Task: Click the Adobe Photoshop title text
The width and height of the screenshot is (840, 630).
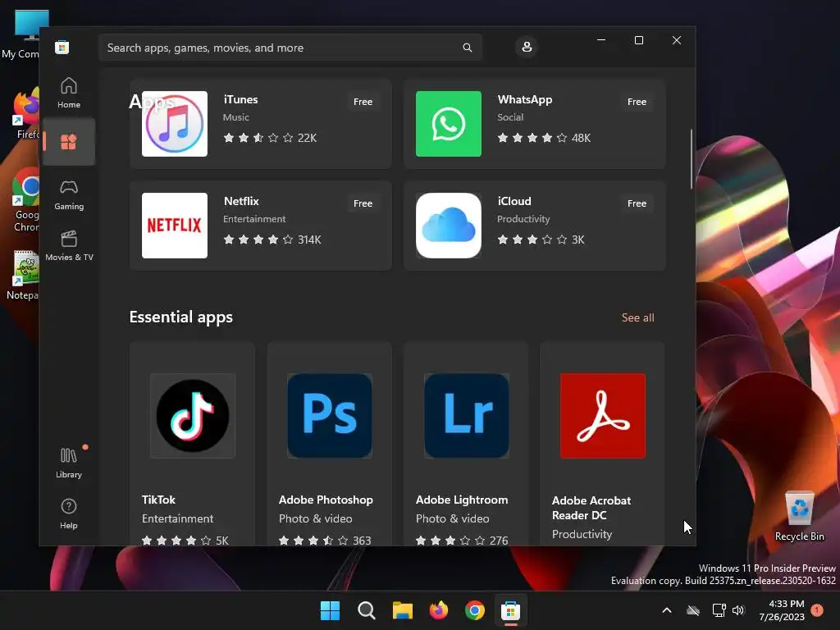Action: pyautogui.click(x=326, y=500)
